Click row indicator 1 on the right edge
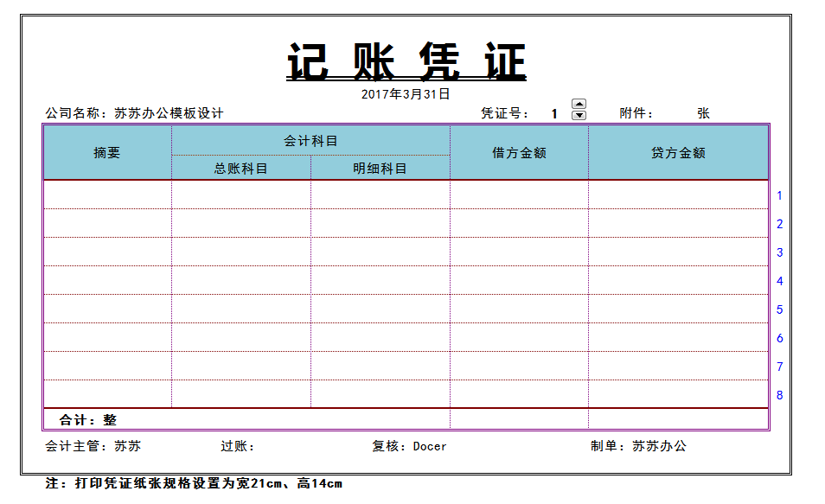 (781, 195)
